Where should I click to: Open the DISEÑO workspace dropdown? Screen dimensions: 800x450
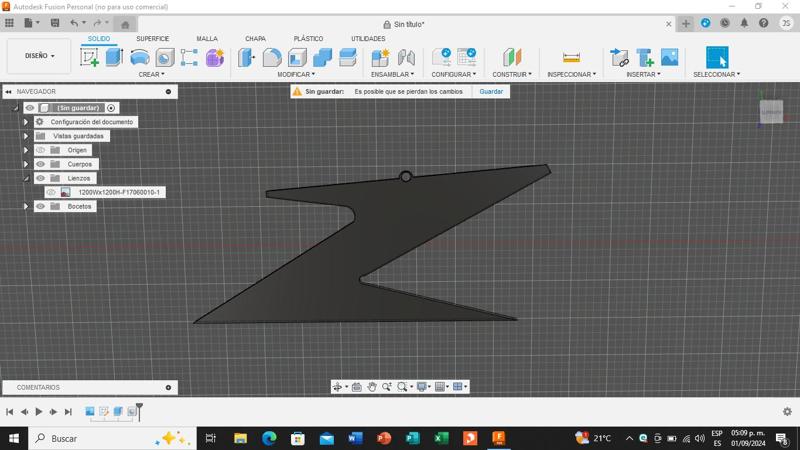click(x=39, y=56)
